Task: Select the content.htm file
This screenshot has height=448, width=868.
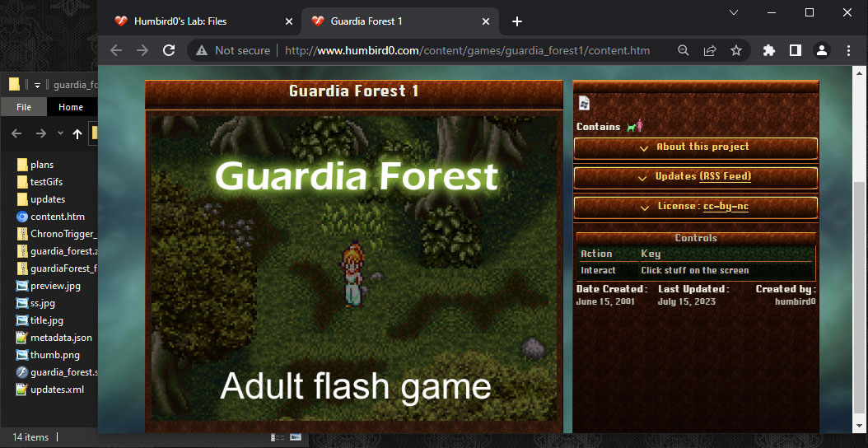Action: 57,217
